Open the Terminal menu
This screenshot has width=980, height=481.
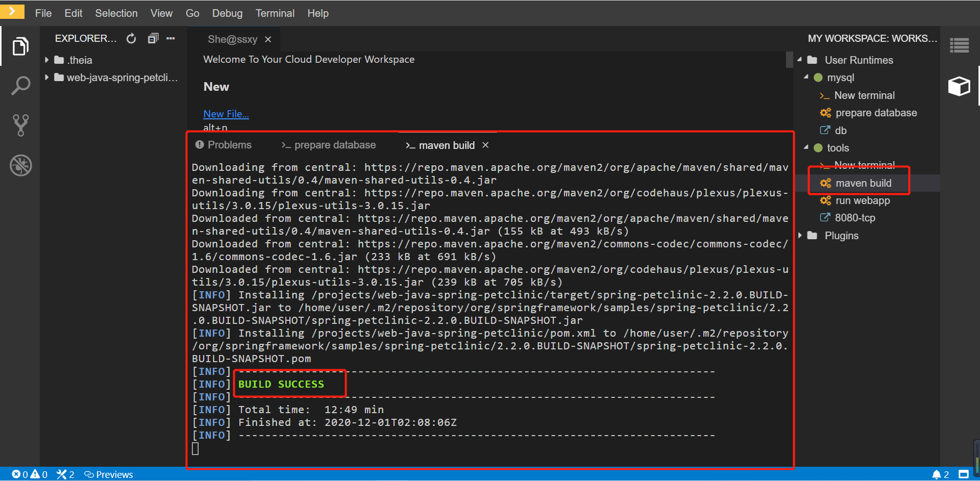point(275,13)
